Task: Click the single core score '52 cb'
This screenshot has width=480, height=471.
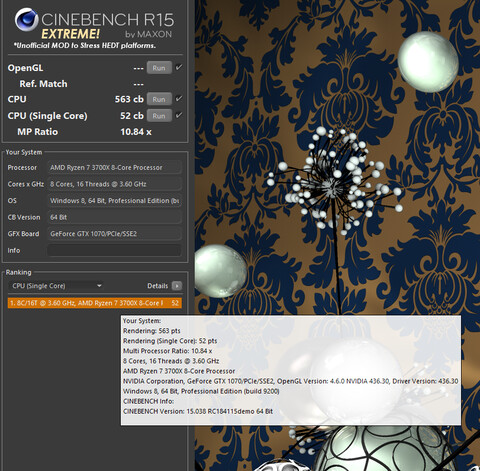Action: (x=132, y=116)
